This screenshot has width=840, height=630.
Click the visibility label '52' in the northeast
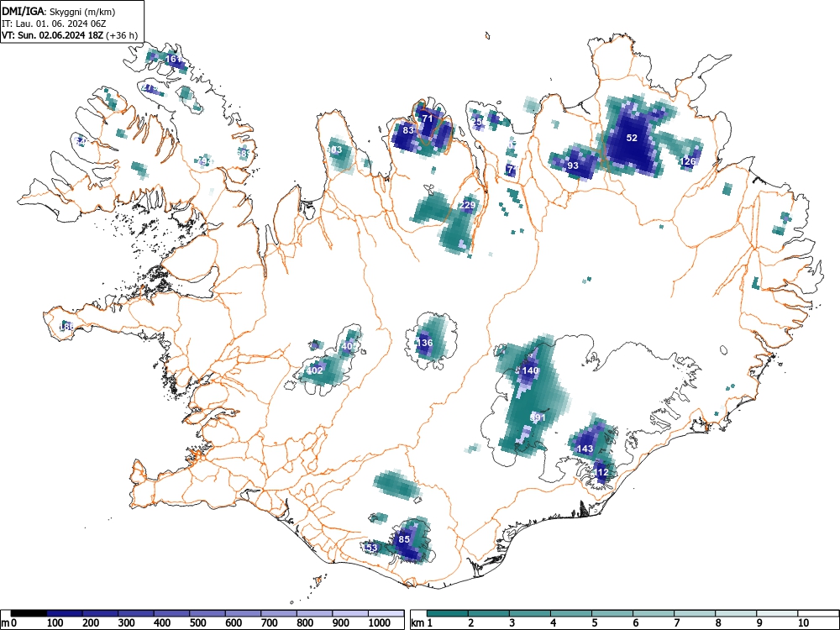633,138
